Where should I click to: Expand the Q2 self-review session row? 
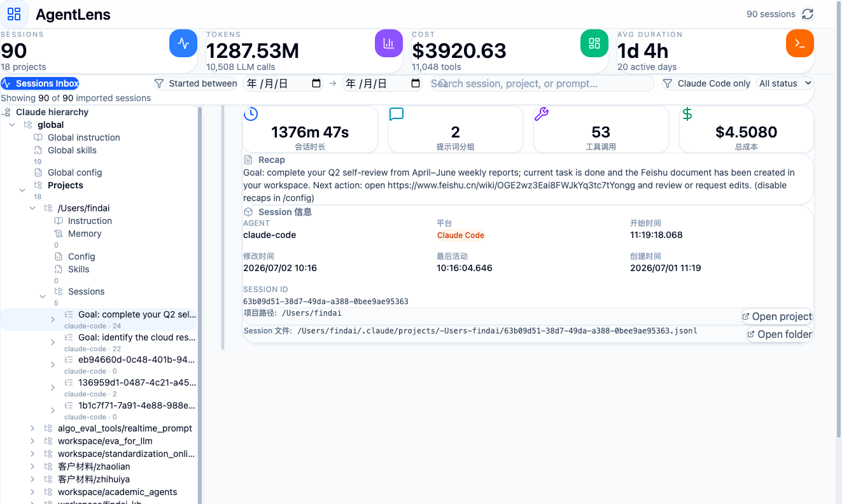[53, 319]
